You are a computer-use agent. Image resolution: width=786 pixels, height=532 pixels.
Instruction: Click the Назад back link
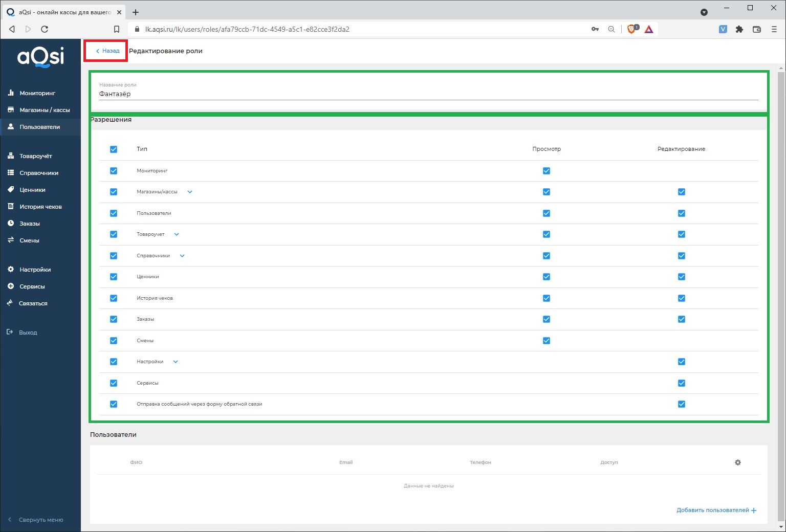(x=107, y=51)
